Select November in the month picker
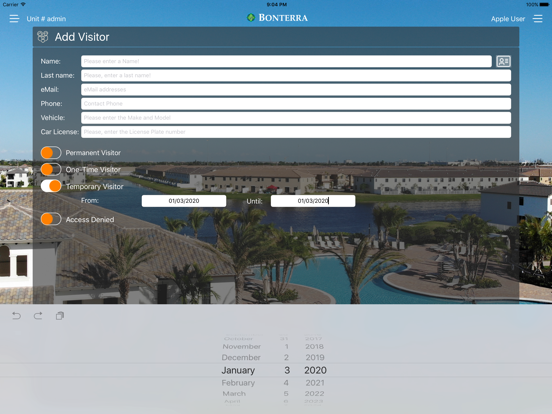Screen dimensions: 552x414 coord(242,346)
